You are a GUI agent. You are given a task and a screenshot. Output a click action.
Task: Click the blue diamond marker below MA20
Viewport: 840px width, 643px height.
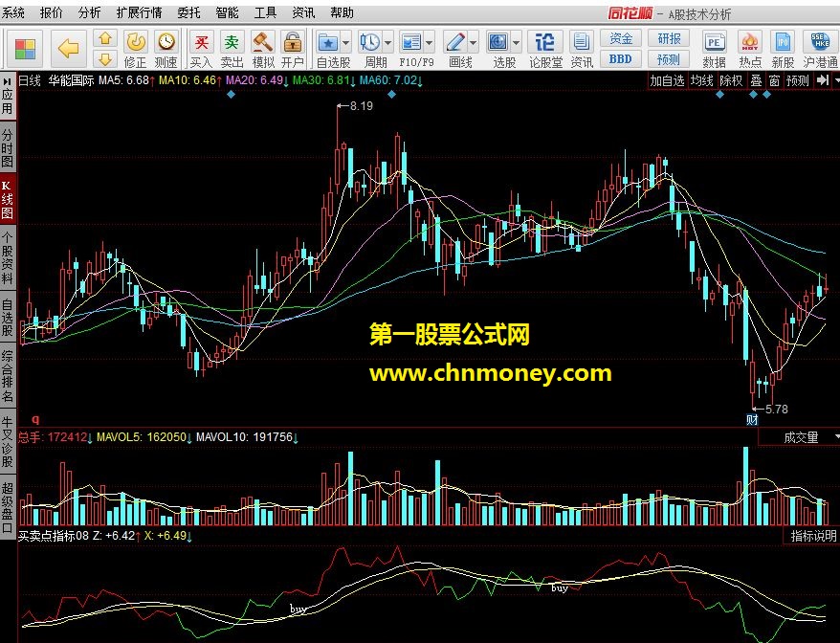[x=231, y=95]
